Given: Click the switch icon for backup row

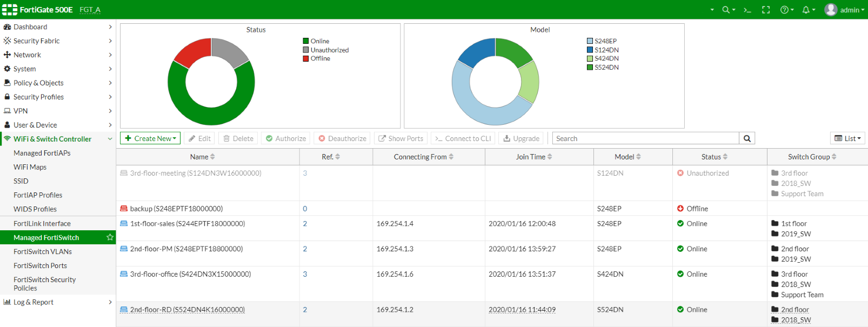Looking at the screenshot, I should pos(124,209).
